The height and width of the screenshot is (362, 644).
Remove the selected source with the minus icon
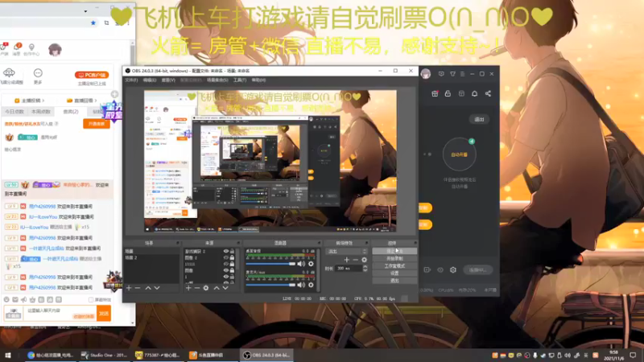pyautogui.click(x=196, y=288)
